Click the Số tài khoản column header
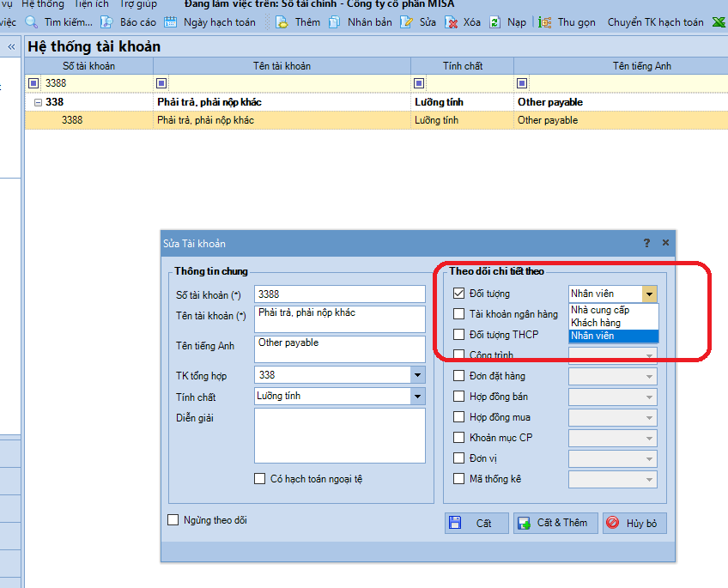728x588 pixels. pos(88,66)
